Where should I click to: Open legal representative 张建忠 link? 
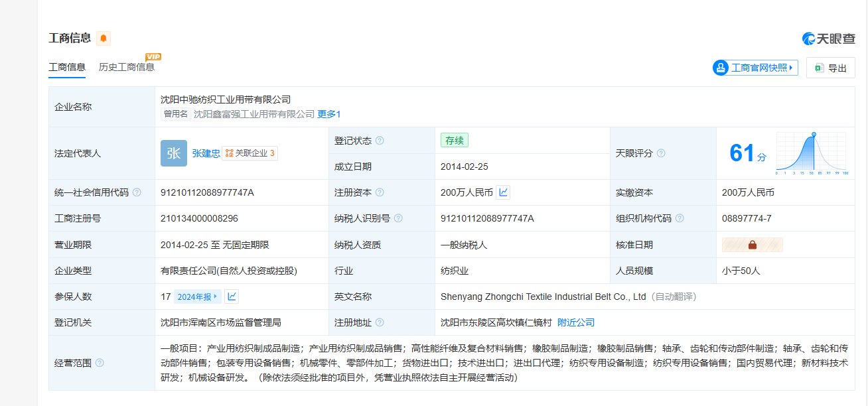pos(206,153)
